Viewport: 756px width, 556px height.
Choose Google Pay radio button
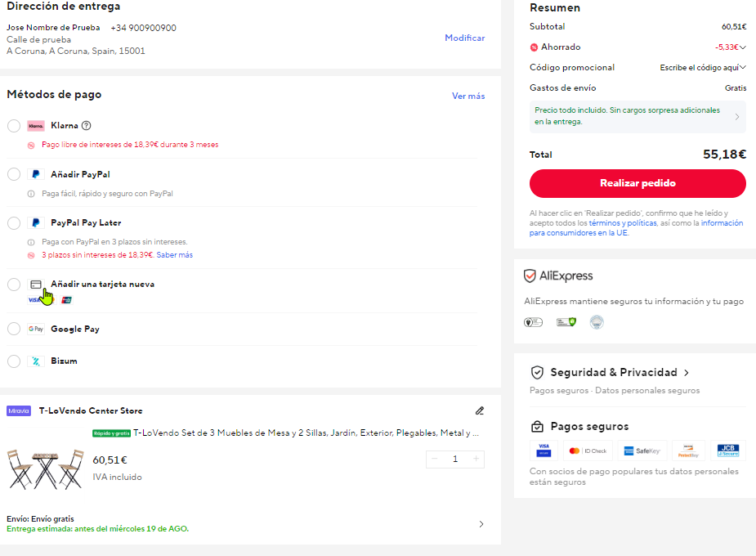point(14,329)
